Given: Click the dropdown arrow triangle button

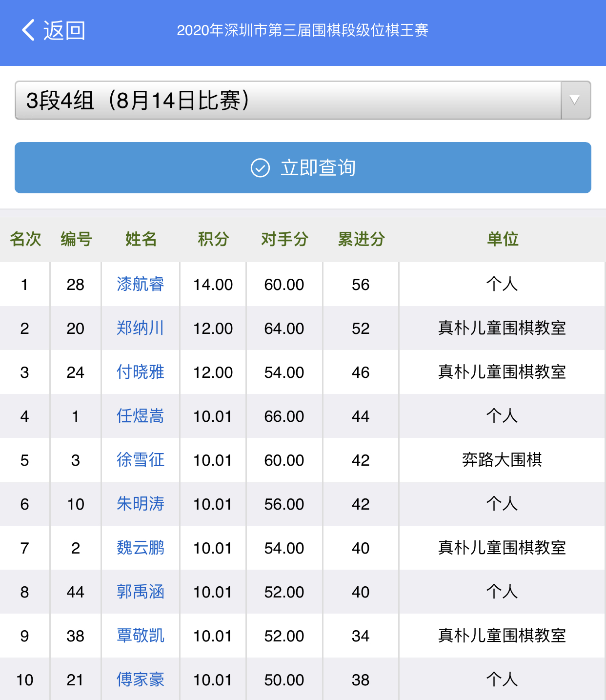Looking at the screenshot, I should click(575, 101).
